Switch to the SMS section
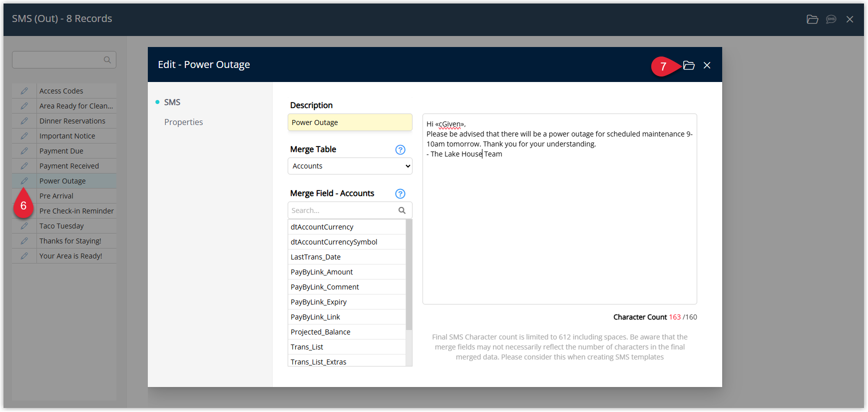 click(172, 102)
